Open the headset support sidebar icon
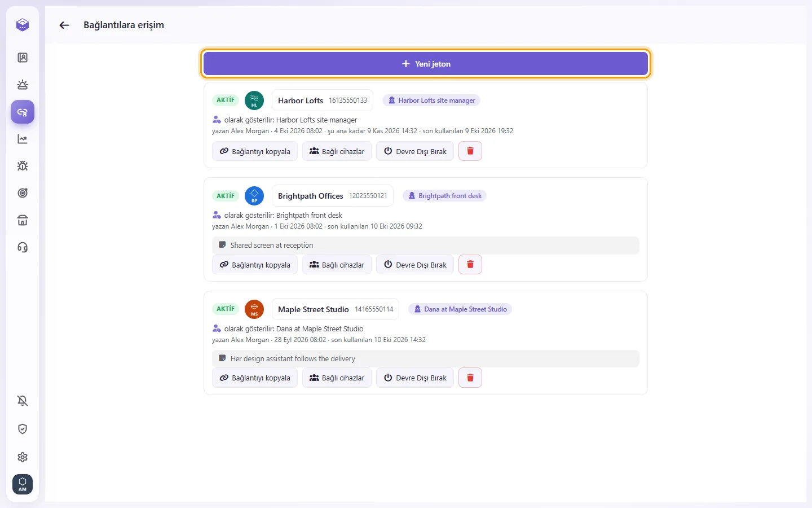This screenshot has height=508, width=812. pos(23,247)
